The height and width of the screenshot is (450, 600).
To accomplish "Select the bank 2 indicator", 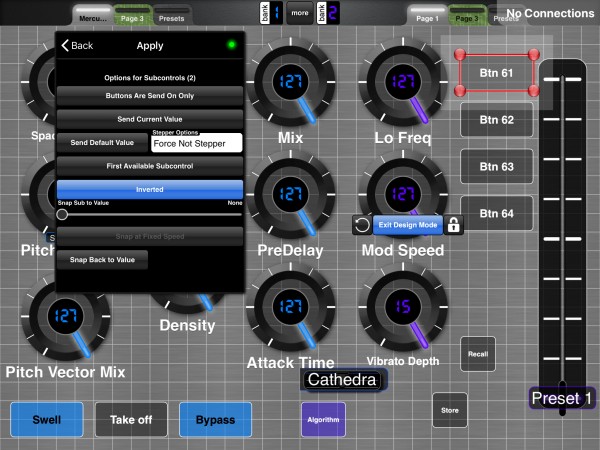I will coord(328,13).
